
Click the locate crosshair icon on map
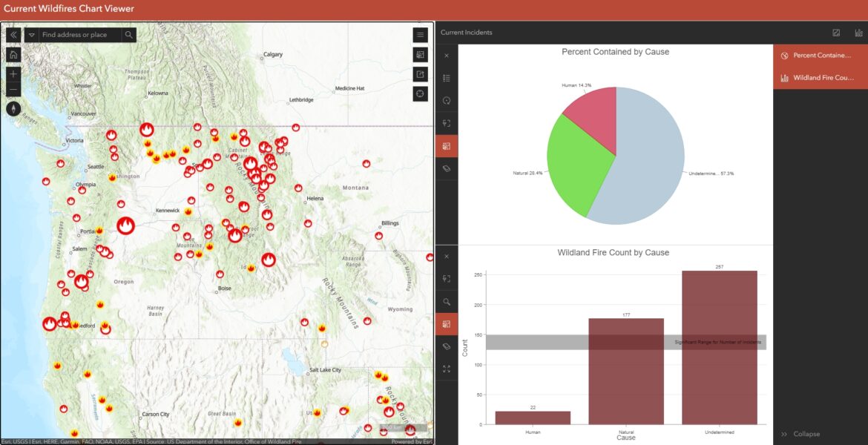point(420,93)
